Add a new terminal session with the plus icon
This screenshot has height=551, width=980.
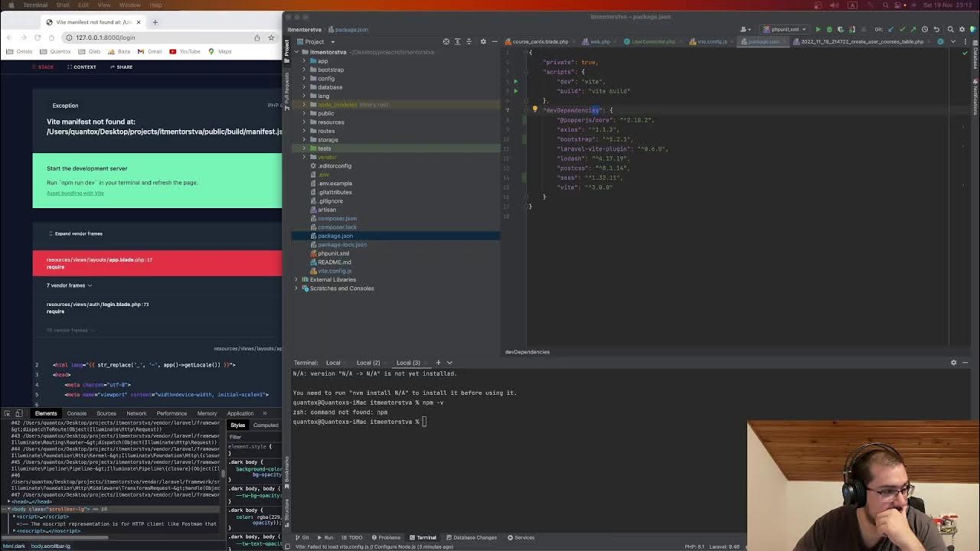[x=438, y=363]
